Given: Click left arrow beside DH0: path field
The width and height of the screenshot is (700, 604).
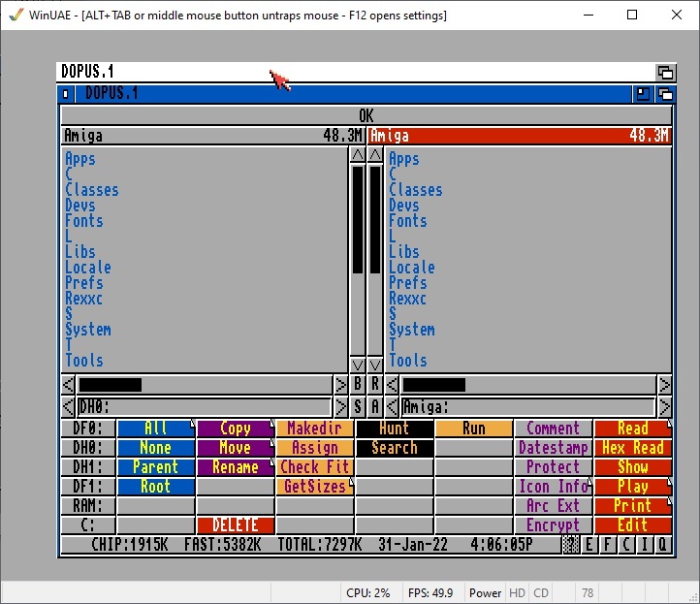Looking at the screenshot, I should pyautogui.click(x=68, y=406).
